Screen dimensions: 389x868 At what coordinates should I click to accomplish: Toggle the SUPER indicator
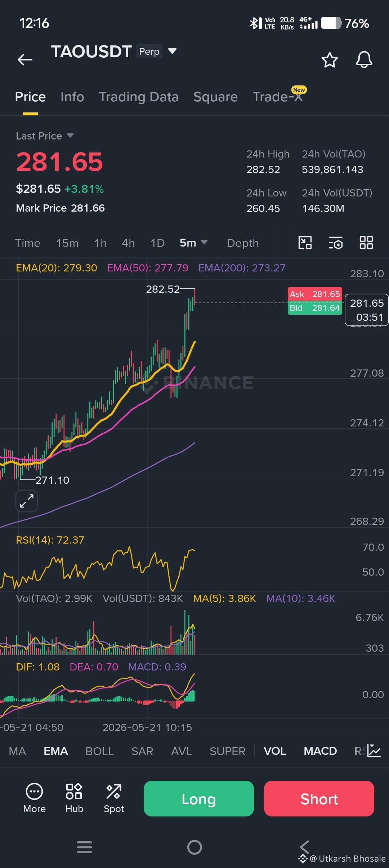point(227,751)
